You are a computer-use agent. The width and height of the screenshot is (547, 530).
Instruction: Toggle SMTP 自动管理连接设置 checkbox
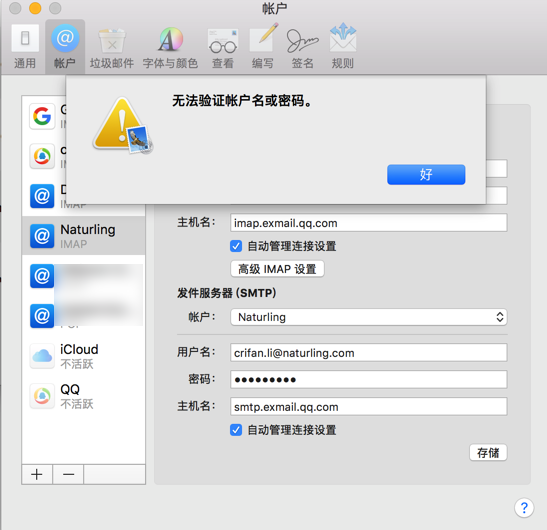pyautogui.click(x=236, y=430)
